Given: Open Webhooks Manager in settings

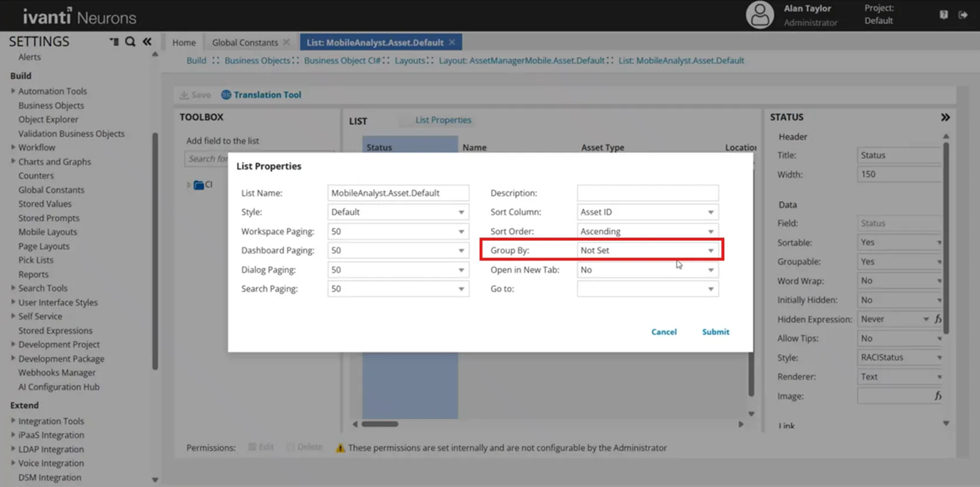Looking at the screenshot, I should 57,373.
